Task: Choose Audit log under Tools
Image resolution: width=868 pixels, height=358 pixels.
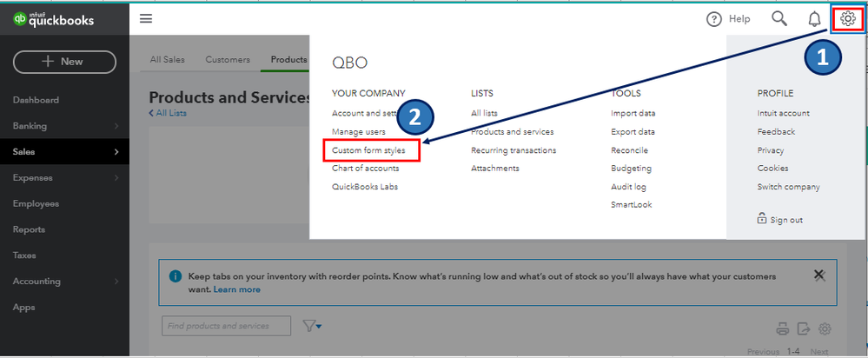Action: pos(628,187)
